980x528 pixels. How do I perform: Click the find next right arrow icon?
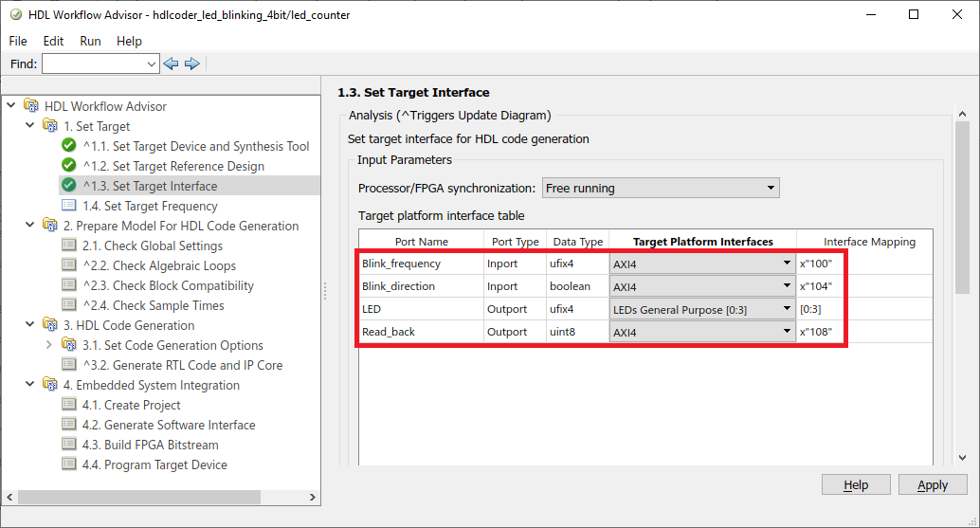(191, 64)
